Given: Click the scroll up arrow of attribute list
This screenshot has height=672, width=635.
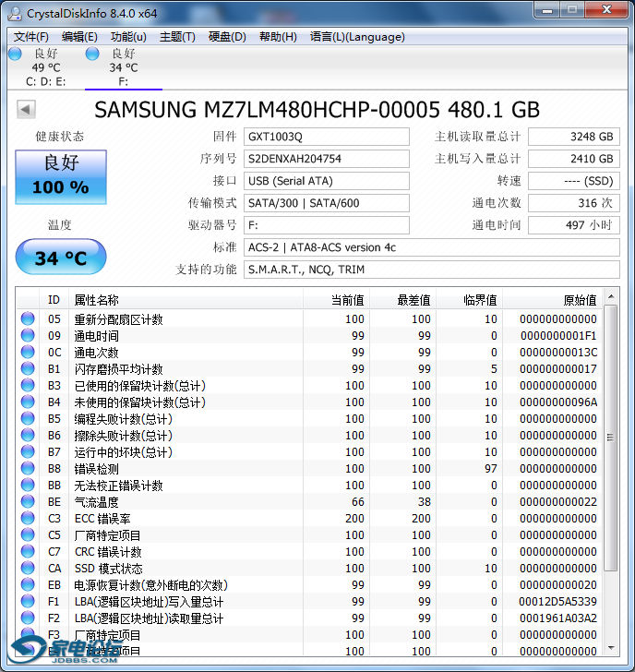Looking at the screenshot, I should (x=611, y=296).
